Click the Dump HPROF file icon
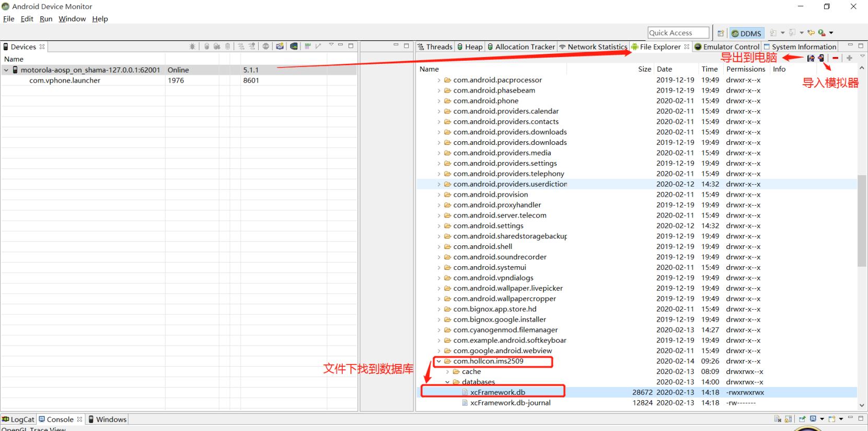This screenshot has height=431, width=868. (x=217, y=46)
